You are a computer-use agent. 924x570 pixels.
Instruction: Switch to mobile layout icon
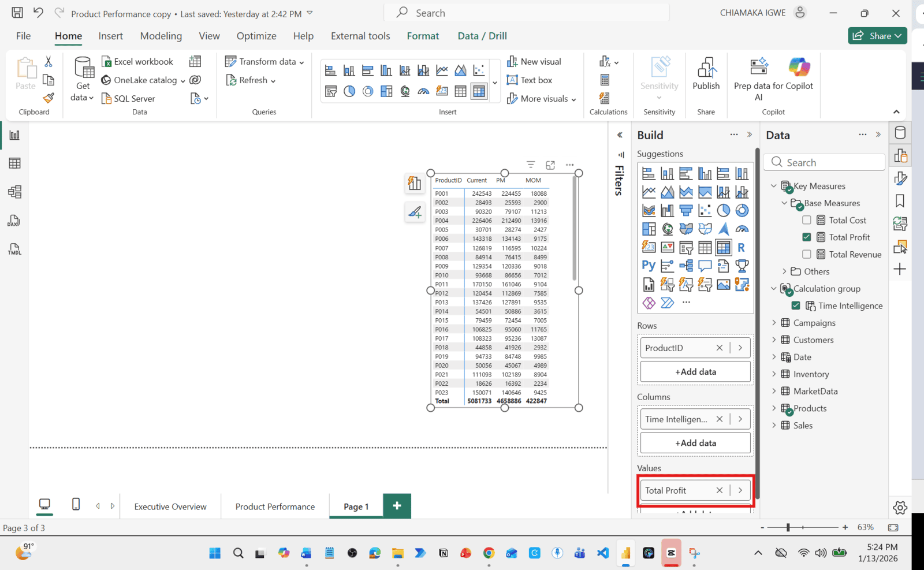pyautogui.click(x=76, y=505)
